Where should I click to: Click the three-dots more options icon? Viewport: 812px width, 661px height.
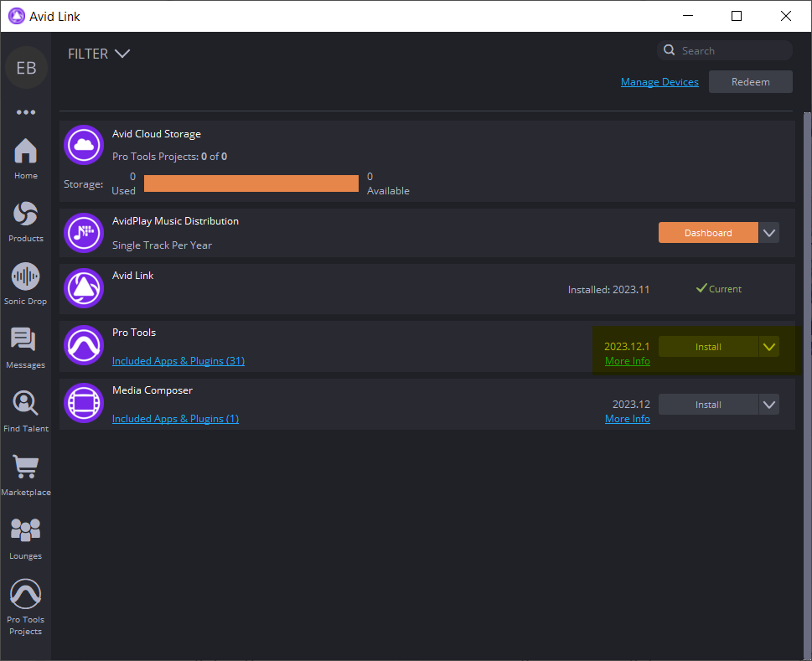pos(26,112)
